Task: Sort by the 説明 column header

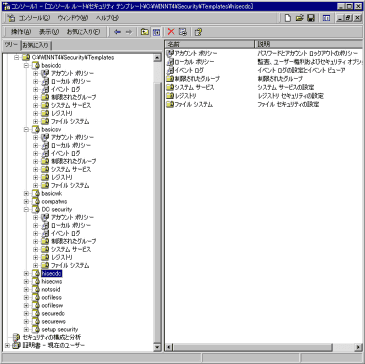Action: click(x=308, y=44)
